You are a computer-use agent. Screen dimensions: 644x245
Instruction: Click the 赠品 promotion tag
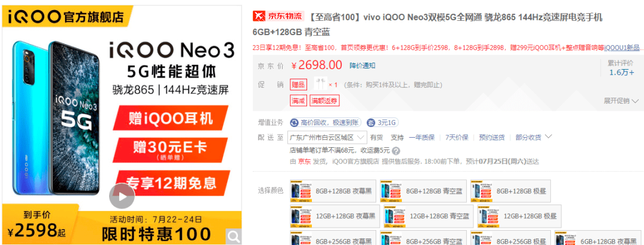click(298, 84)
